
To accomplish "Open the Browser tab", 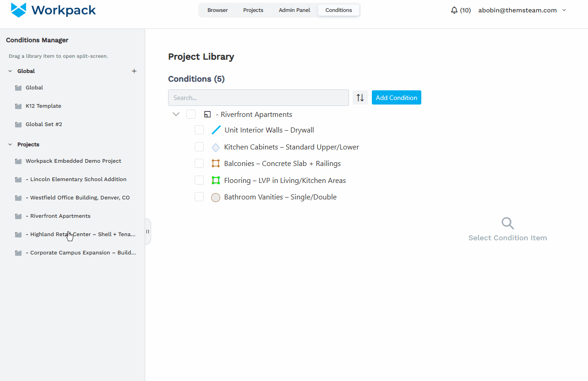I will (218, 10).
